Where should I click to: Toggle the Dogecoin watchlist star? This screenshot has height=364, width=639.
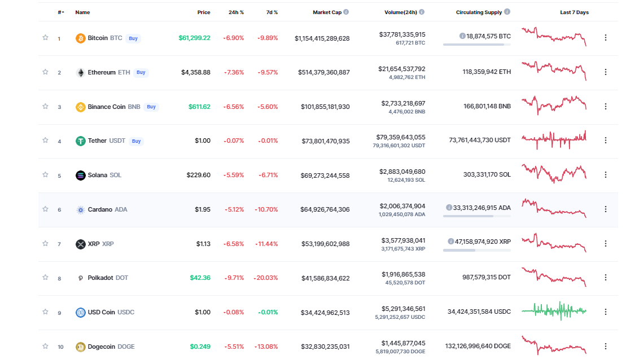[x=45, y=346]
